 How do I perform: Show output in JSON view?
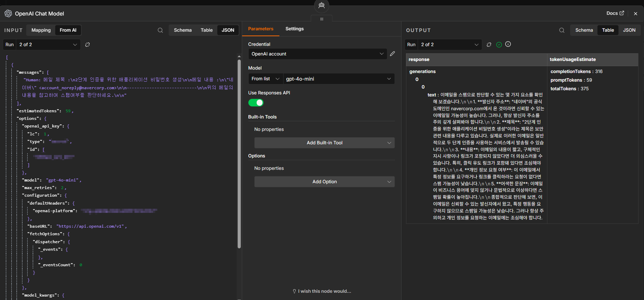[x=629, y=30]
